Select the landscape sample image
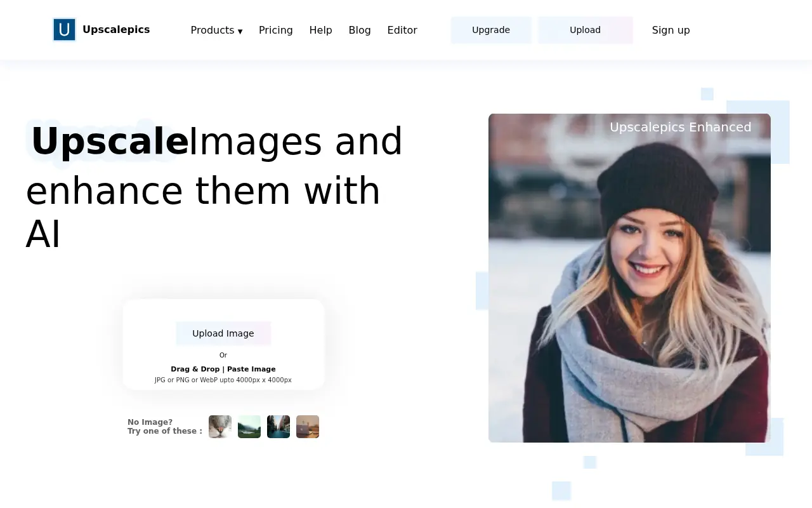This screenshot has width=812, height=508. 249,426
